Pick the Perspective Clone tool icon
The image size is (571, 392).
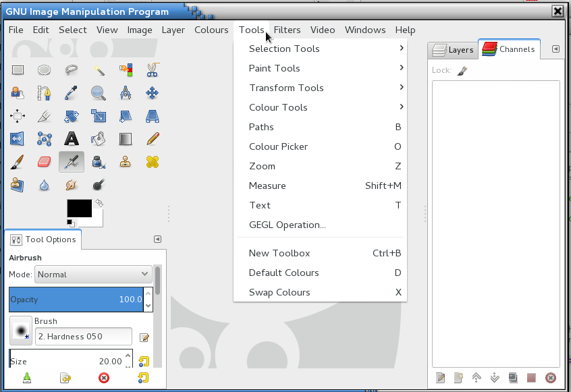[x=17, y=185]
